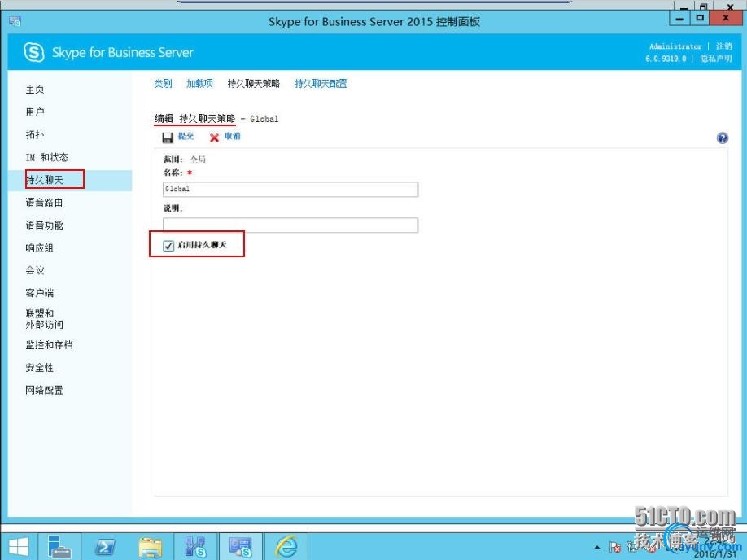Click the blue help question mark icon
This screenshot has width=747, height=560.
723,138
